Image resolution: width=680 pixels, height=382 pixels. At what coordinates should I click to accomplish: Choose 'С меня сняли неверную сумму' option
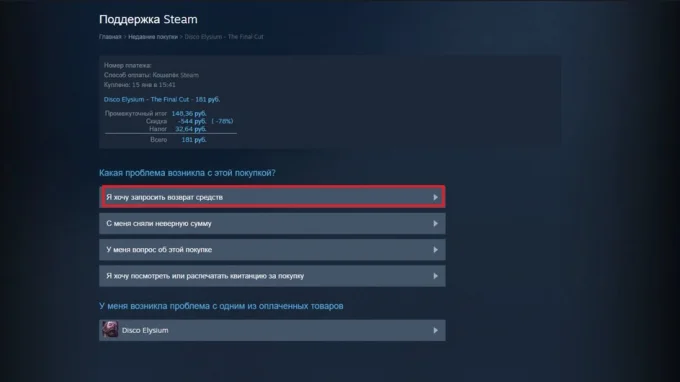pos(272,224)
